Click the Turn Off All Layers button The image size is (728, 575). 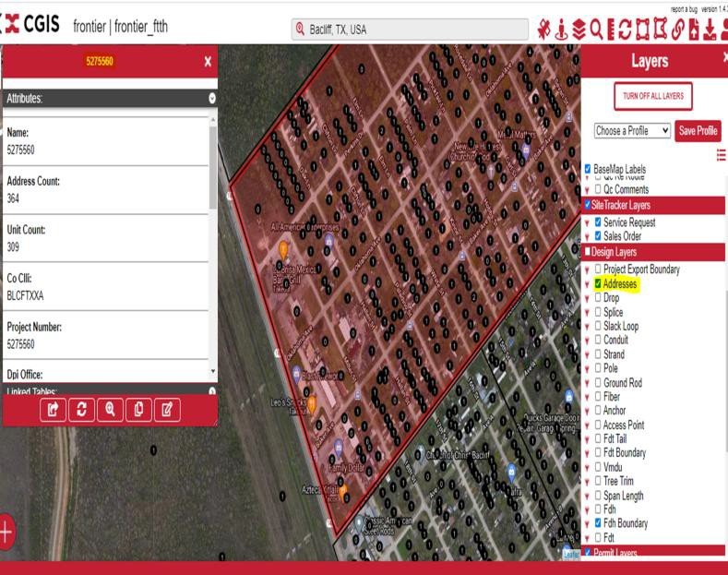[x=652, y=96]
